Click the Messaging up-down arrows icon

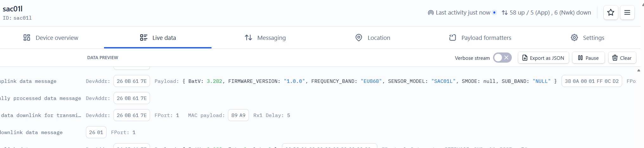point(249,38)
